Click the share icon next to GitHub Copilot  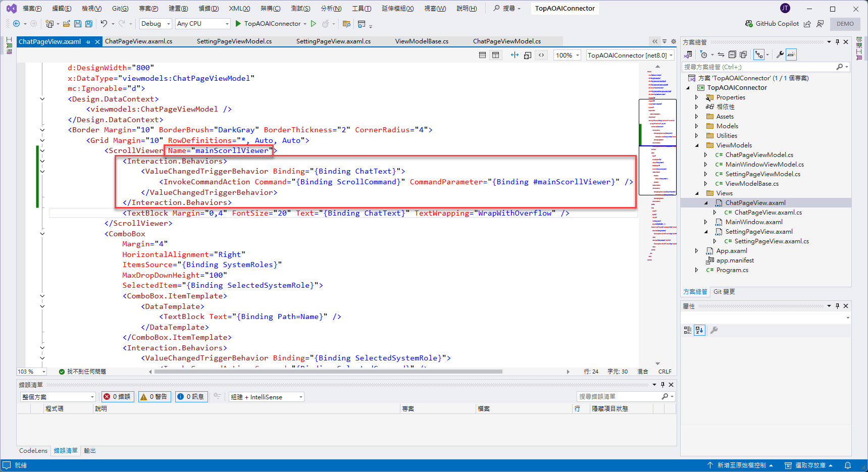[807, 24]
